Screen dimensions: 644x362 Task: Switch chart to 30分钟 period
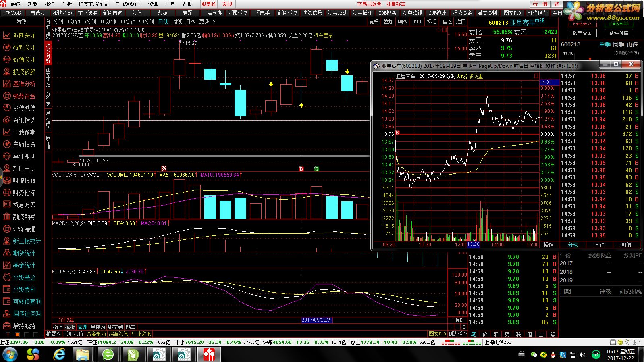pos(127,21)
